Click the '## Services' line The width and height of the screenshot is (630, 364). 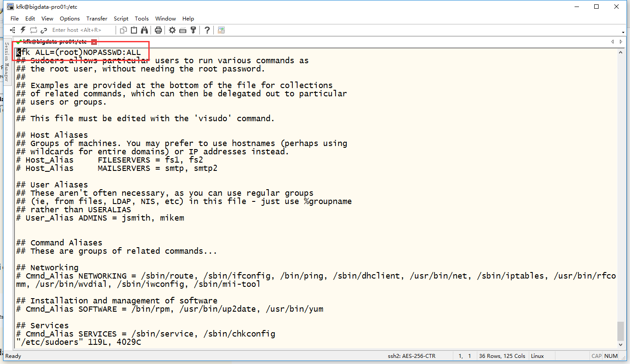pos(42,326)
